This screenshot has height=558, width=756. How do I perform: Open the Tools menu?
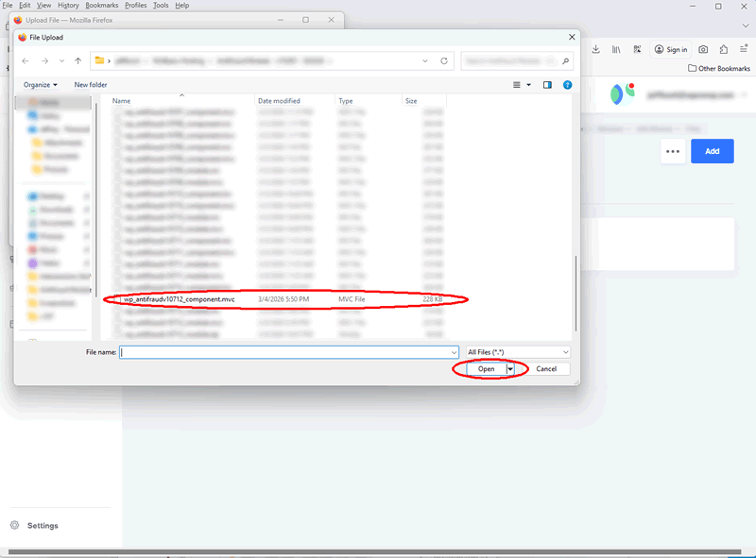point(160,5)
